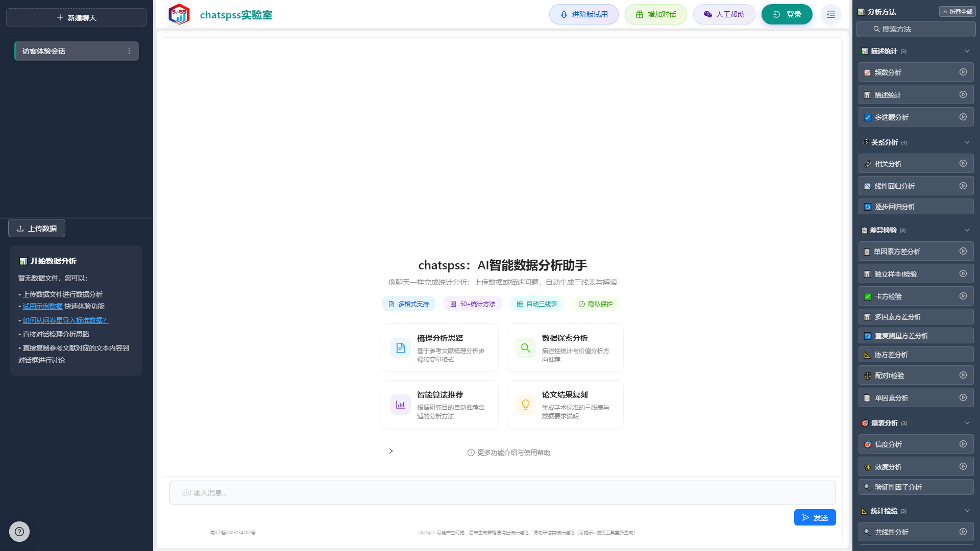Click 折叠全部 to collapse all methods

point(958,12)
